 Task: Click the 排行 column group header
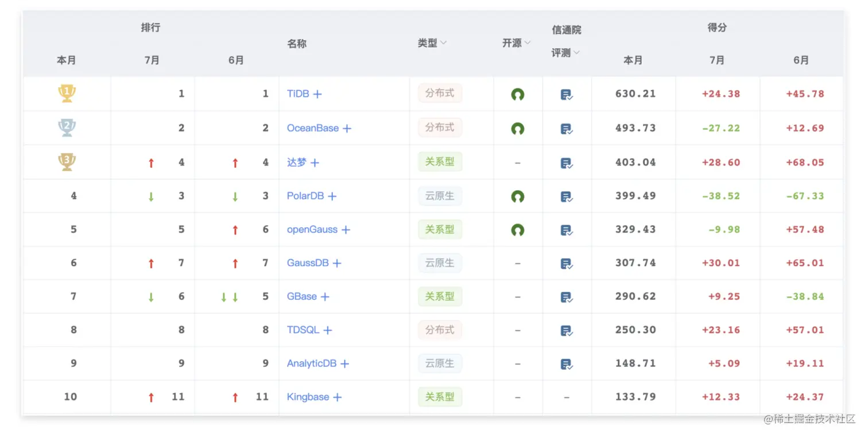click(x=150, y=28)
